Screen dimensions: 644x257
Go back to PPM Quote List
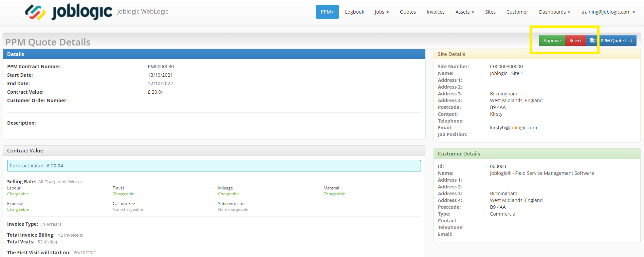pos(611,41)
